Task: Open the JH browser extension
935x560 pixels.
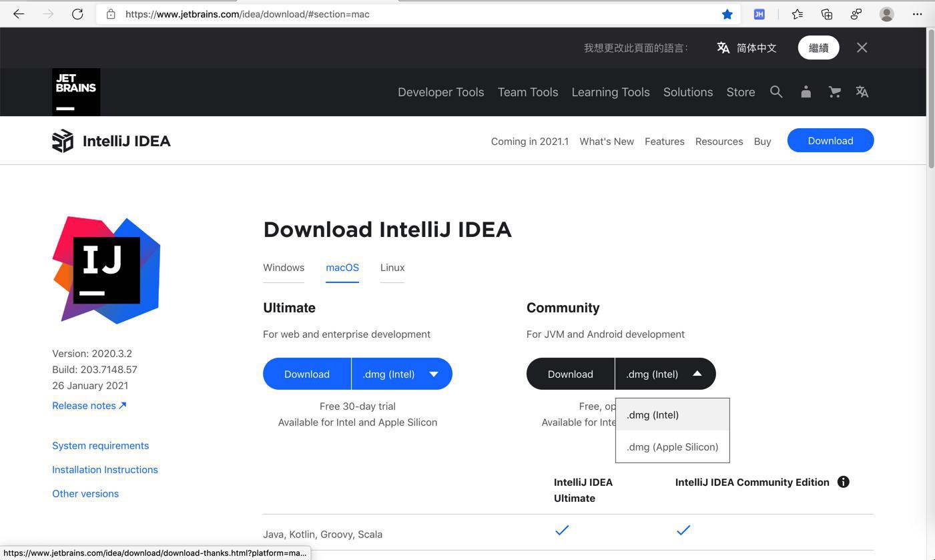Action: (x=759, y=14)
